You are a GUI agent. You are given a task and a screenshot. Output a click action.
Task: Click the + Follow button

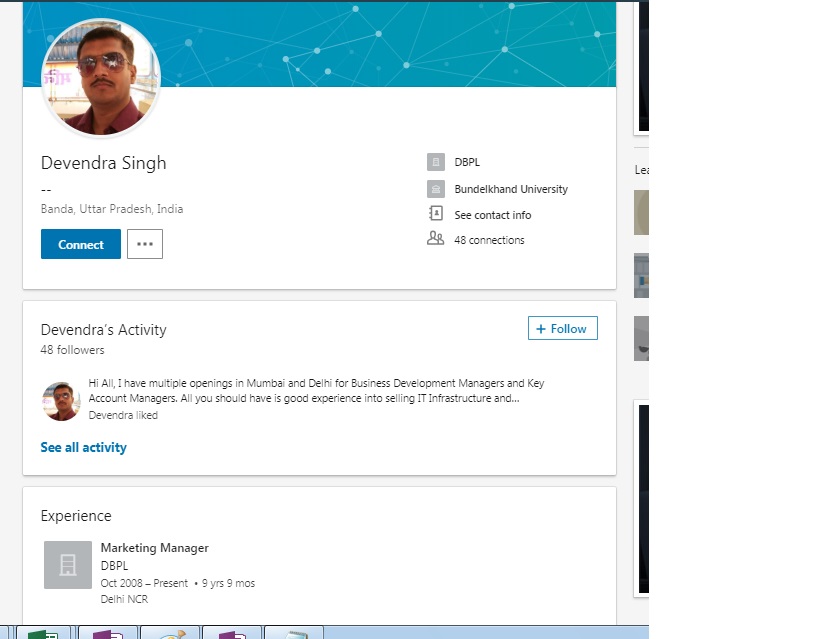click(563, 328)
